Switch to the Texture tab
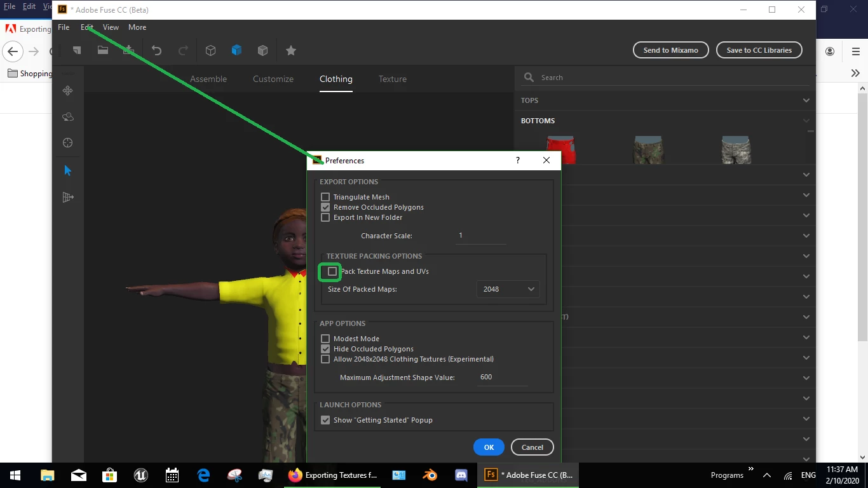Image resolution: width=868 pixels, height=488 pixels. point(393,79)
